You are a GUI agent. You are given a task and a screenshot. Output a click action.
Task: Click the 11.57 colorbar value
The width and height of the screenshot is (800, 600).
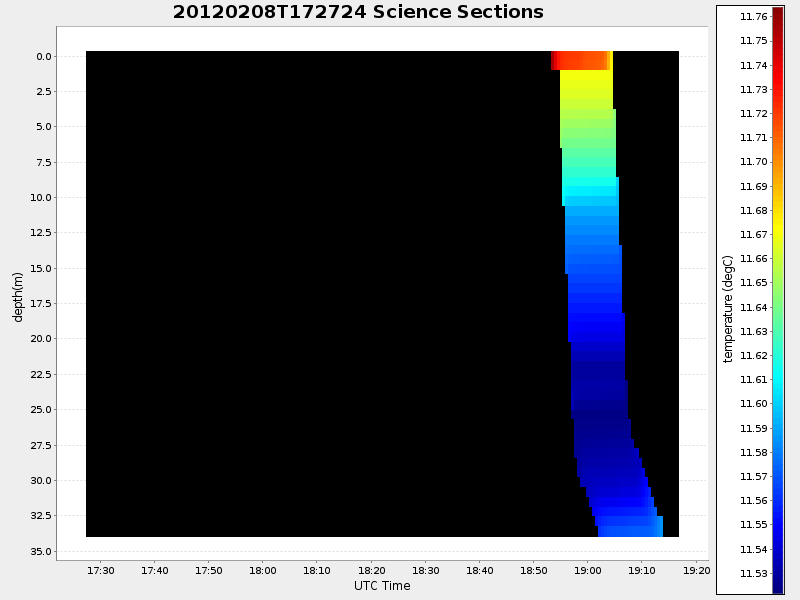click(754, 476)
